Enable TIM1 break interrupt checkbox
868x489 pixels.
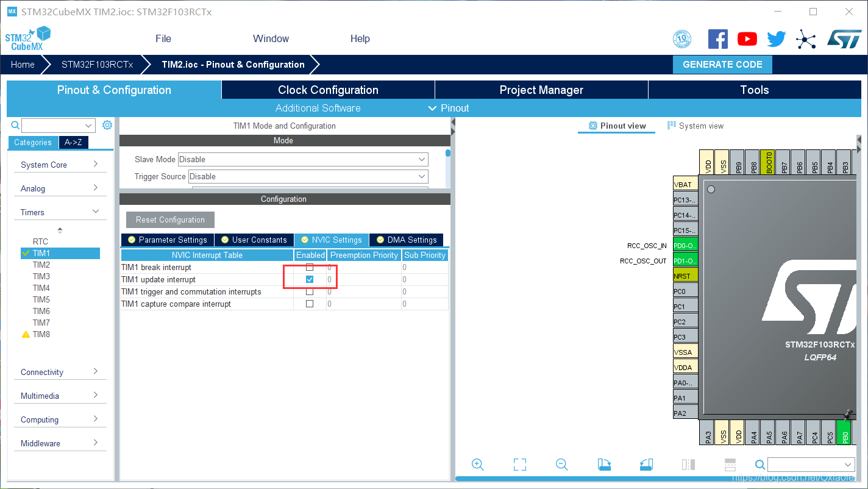[310, 267]
